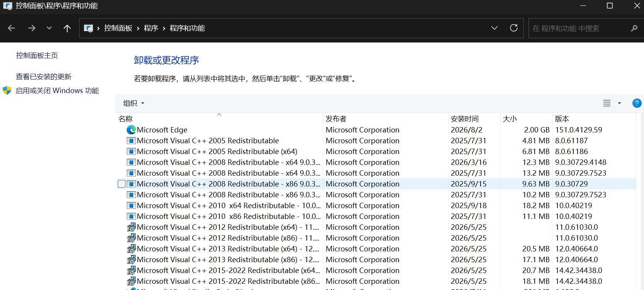This screenshot has width=644, height=290.
Task: Sort by 安装时间 column header
Action: point(474,119)
